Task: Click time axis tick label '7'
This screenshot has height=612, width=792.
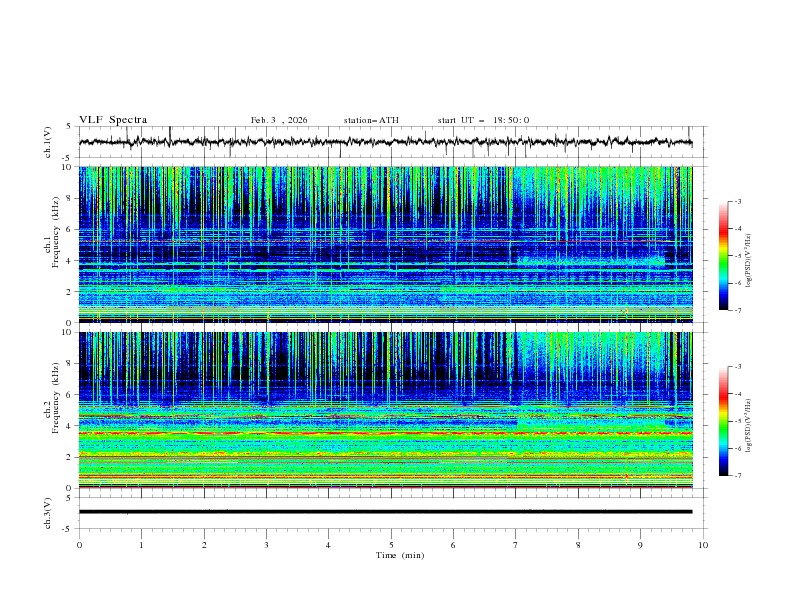Action: (516, 545)
